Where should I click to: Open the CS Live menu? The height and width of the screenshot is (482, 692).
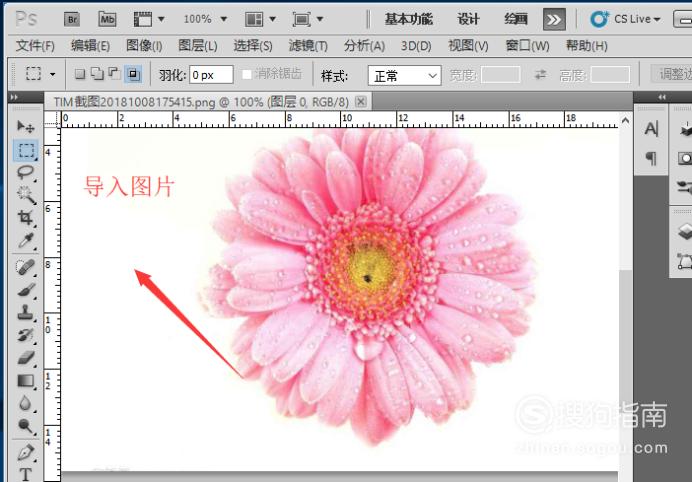tap(625, 19)
